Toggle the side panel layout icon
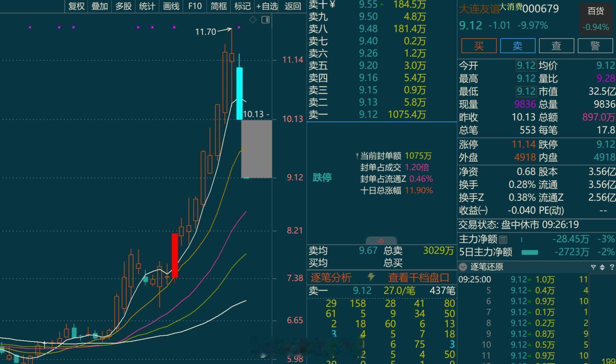This screenshot has height=364, width=616. click(266, 19)
